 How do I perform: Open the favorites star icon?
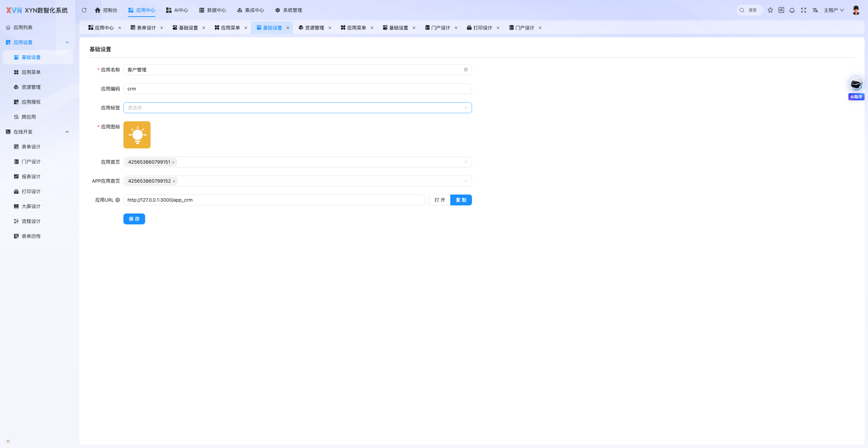click(770, 10)
